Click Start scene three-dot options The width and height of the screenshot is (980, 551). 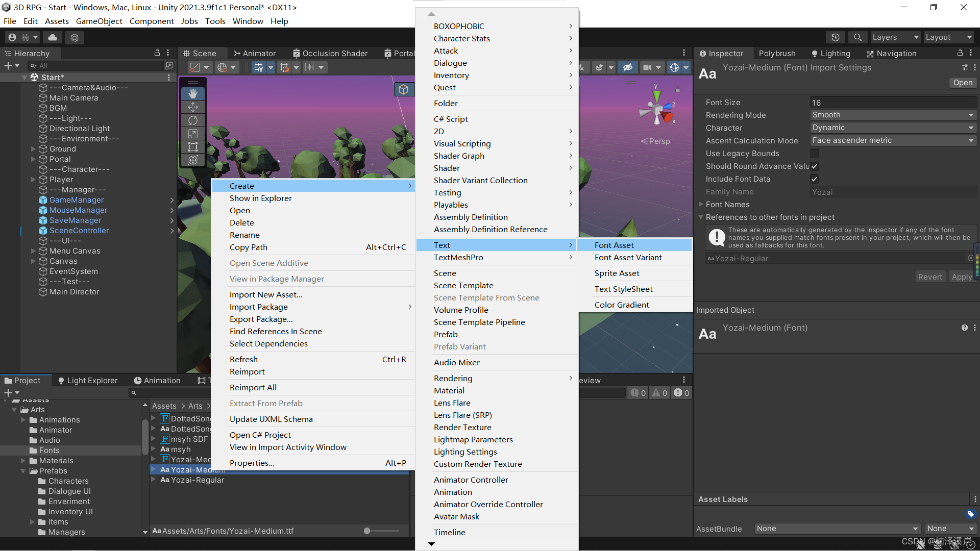click(x=169, y=78)
